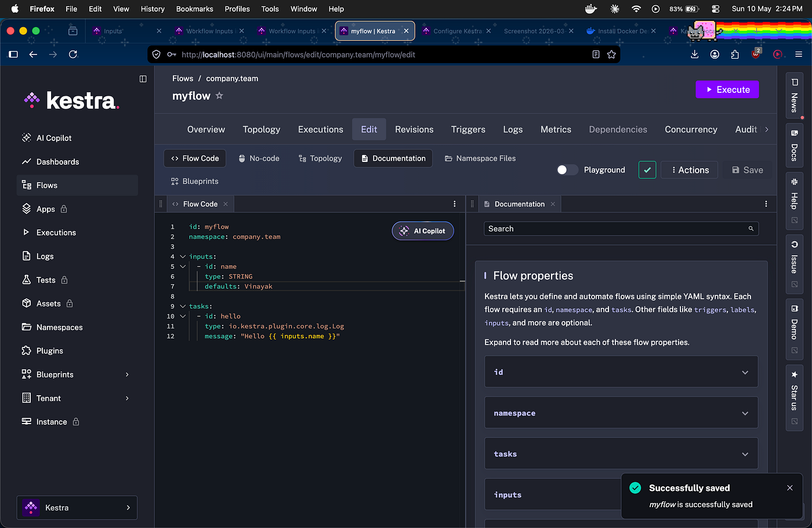Open the company.team breadcrumb link
Image resolution: width=812 pixels, height=528 pixels.
[x=232, y=78]
